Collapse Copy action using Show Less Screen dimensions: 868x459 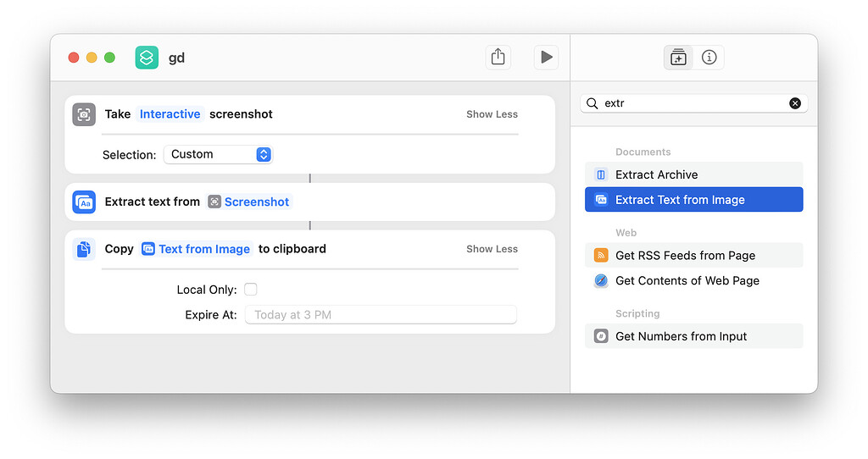click(x=492, y=249)
